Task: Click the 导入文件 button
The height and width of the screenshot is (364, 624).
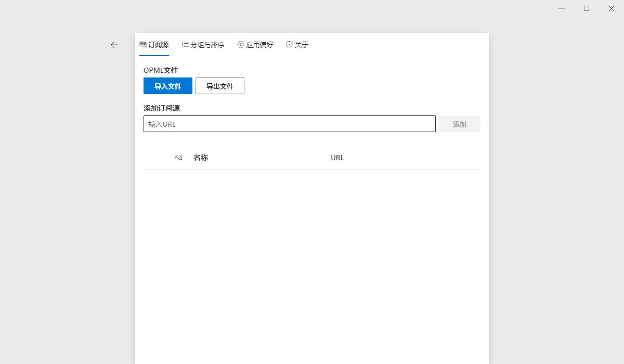Action: pyautogui.click(x=167, y=85)
